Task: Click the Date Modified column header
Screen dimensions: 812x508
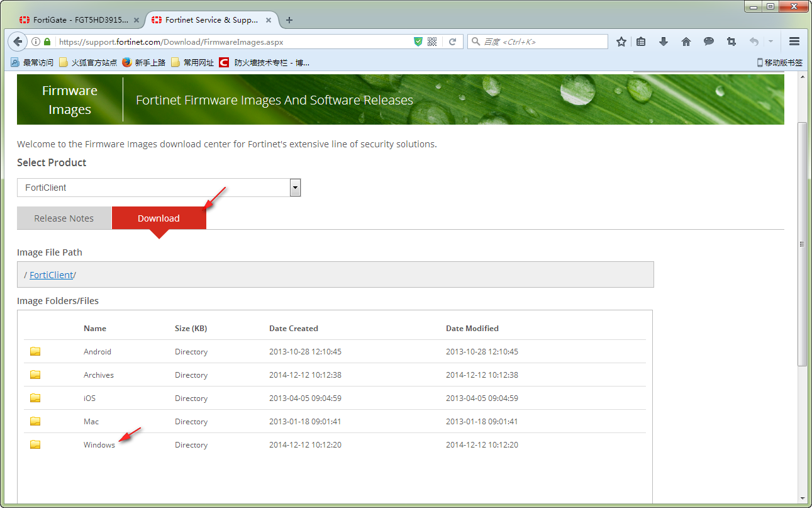Action: 472,329
